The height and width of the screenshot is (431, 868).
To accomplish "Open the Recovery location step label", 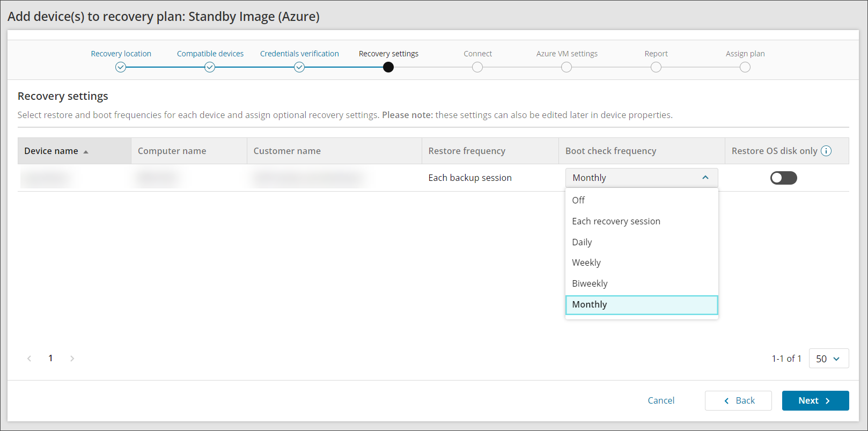I will coord(121,54).
